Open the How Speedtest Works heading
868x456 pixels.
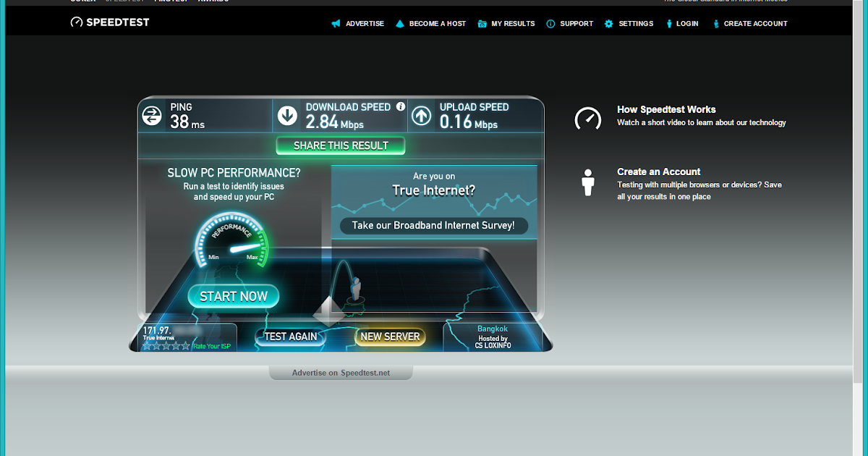pyautogui.click(x=666, y=110)
